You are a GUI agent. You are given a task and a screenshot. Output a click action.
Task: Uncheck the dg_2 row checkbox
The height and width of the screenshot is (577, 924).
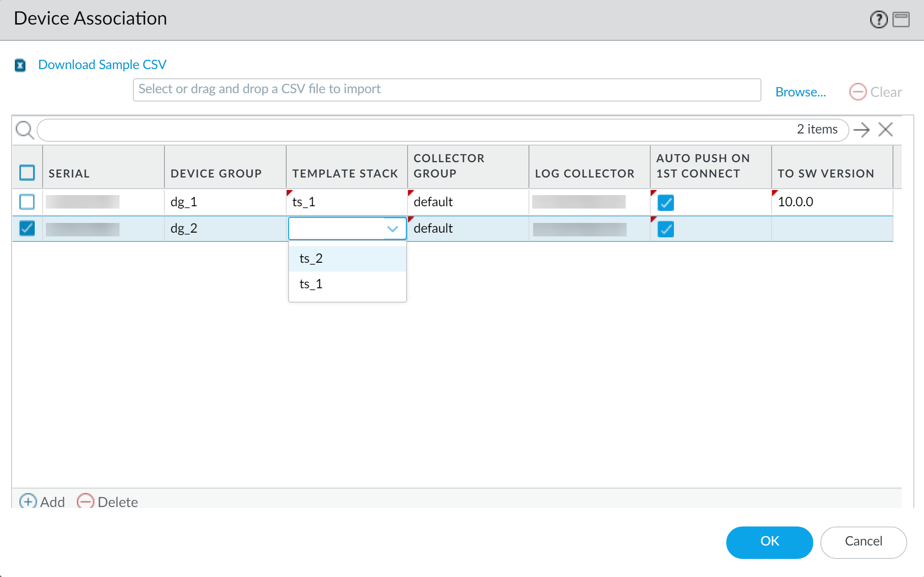tap(27, 228)
